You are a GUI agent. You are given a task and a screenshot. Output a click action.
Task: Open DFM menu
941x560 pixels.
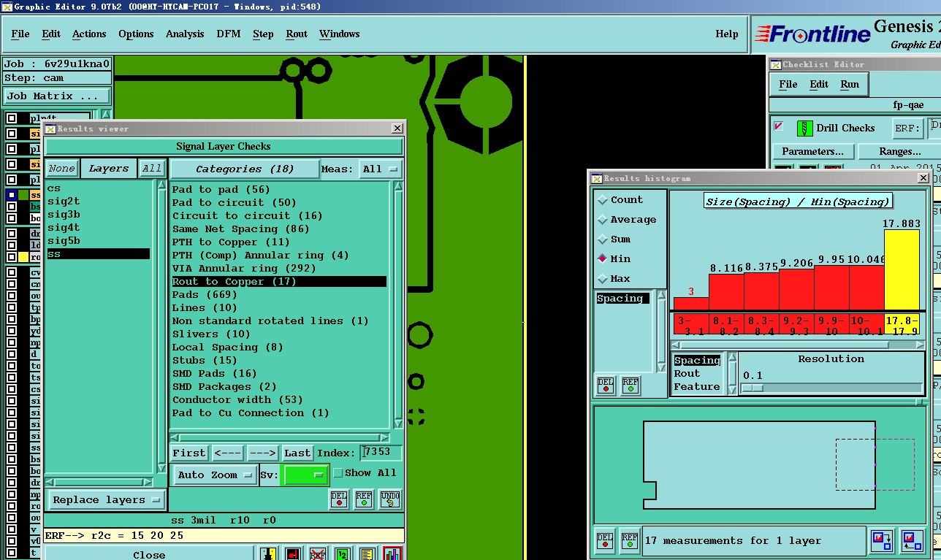coord(229,34)
